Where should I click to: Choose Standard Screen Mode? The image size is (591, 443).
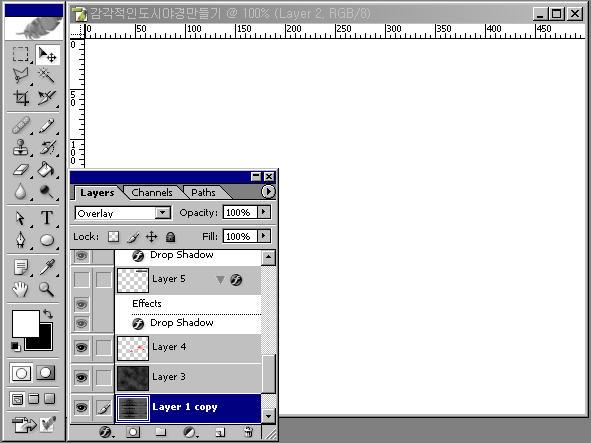[x=17, y=399]
